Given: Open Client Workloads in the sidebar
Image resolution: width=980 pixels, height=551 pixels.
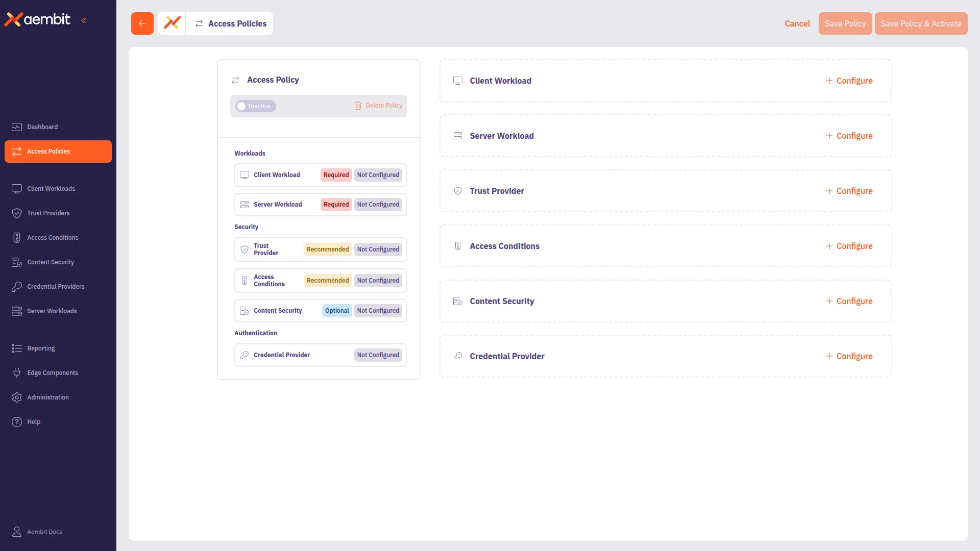Looking at the screenshot, I should point(58,189).
